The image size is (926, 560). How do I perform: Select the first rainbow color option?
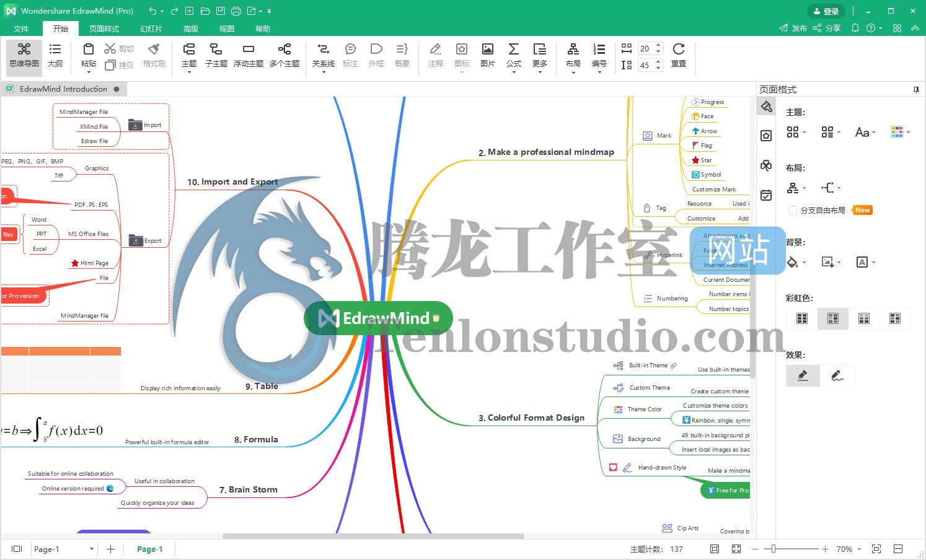click(x=802, y=318)
